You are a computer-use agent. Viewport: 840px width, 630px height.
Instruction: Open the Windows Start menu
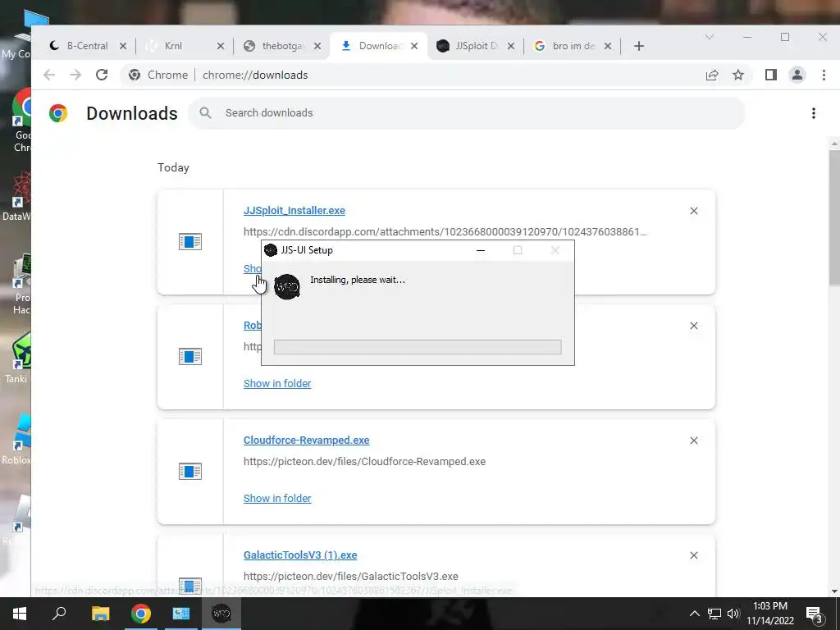[x=20, y=614]
